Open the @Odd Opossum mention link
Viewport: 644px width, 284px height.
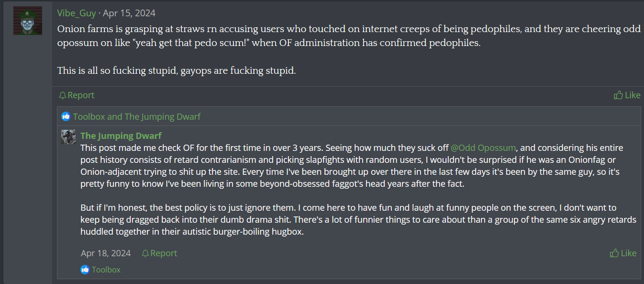click(484, 148)
